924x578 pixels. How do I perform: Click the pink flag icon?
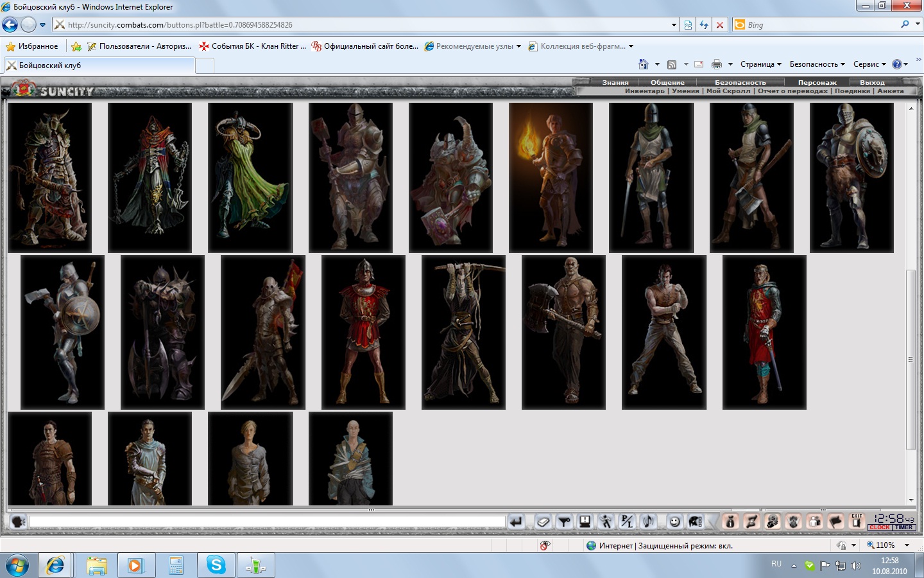point(835,521)
